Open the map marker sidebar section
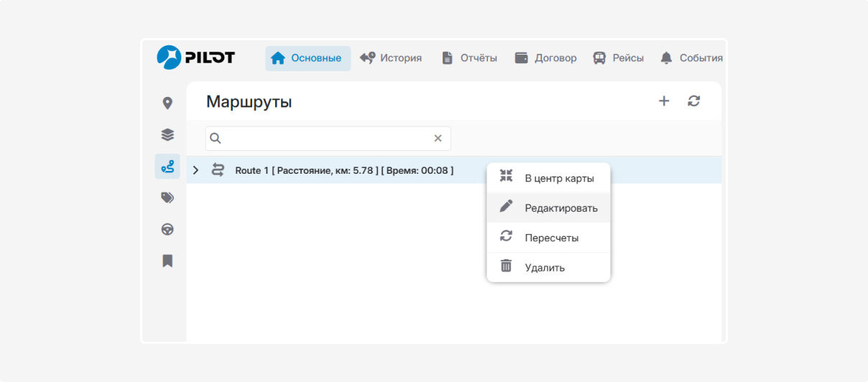 (167, 103)
